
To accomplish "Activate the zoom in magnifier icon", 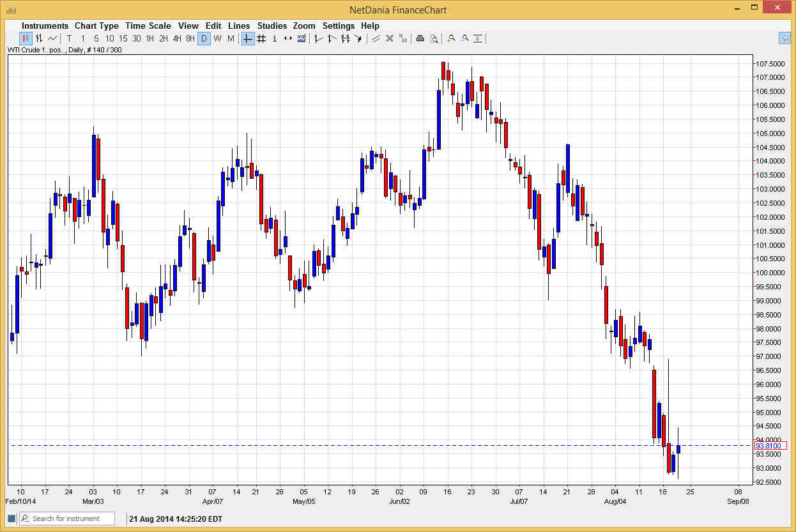I will [451, 38].
